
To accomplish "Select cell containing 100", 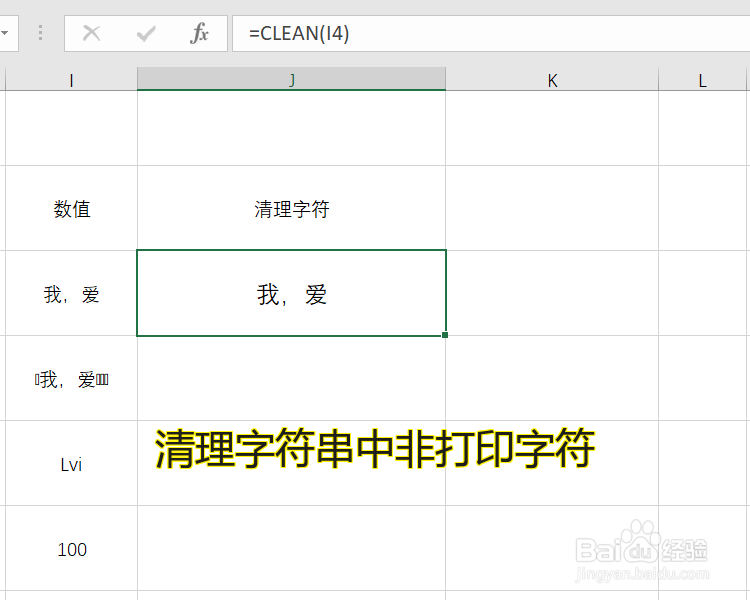I will (71, 548).
